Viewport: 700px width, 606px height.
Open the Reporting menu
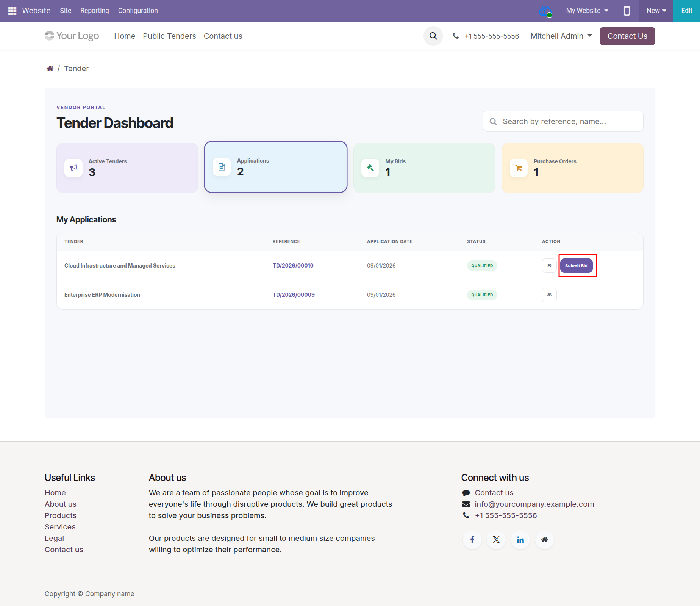[95, 11]
